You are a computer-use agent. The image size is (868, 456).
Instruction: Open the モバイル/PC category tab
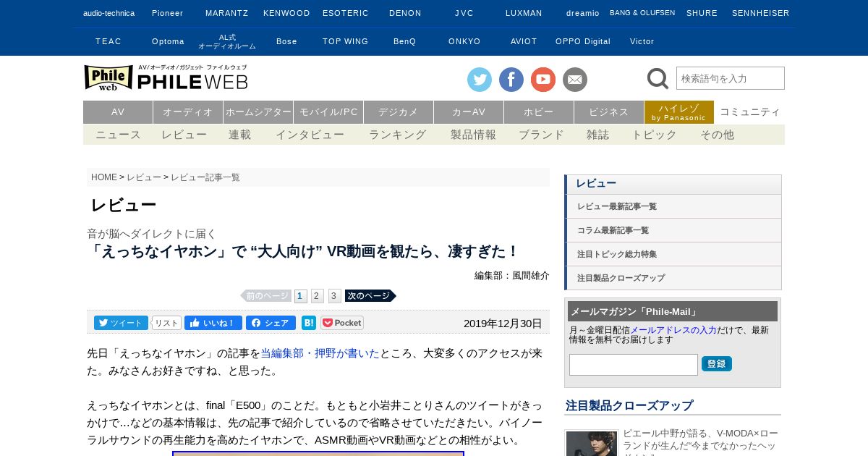pos(328,112)
